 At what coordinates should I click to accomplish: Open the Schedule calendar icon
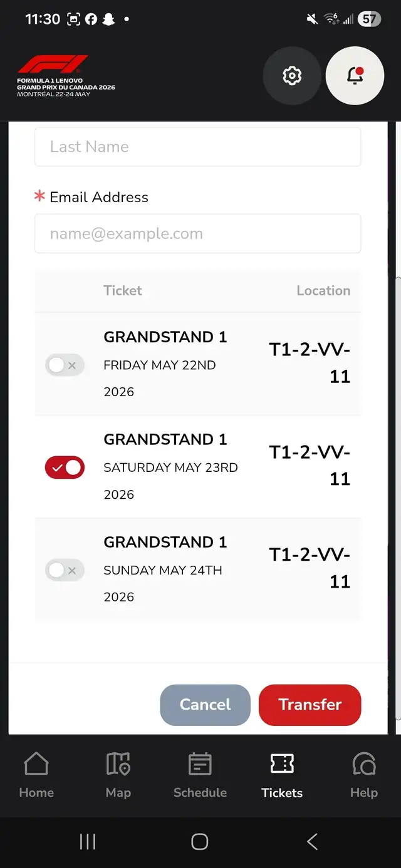click(x=200, y=775)
